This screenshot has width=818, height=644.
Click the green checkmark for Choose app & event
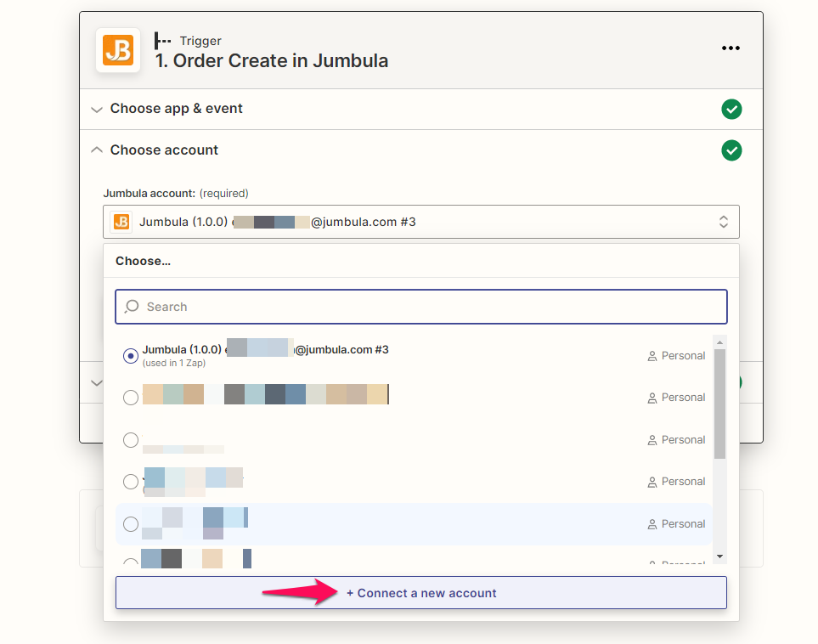pyautogui.click(x=731, y=109)
